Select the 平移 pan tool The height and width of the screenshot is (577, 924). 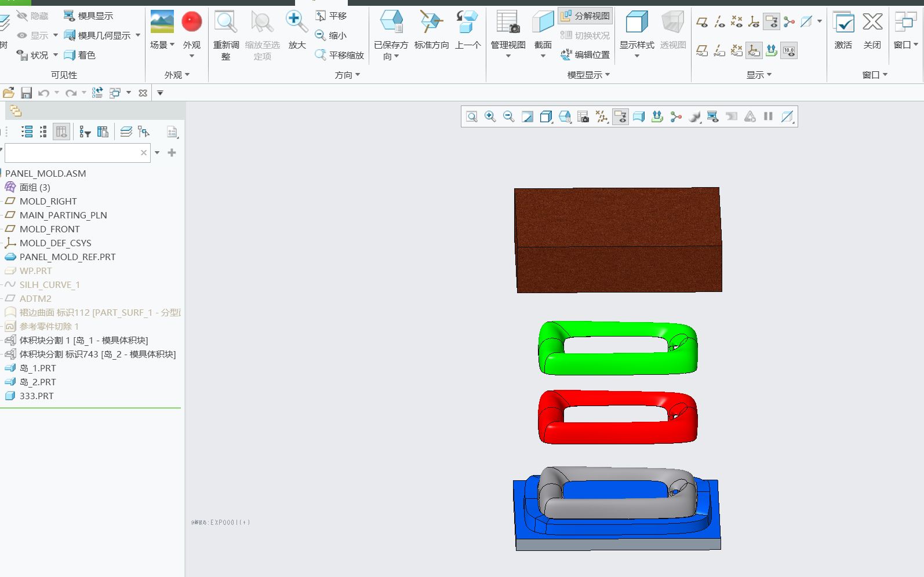pos(331,16)
